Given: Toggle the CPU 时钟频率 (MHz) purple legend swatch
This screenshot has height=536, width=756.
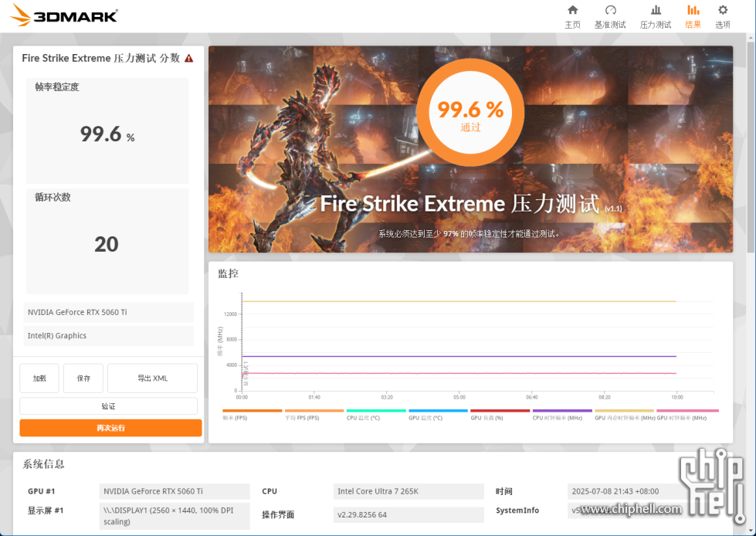Looking at the screenshot, I should pos(562,411).
